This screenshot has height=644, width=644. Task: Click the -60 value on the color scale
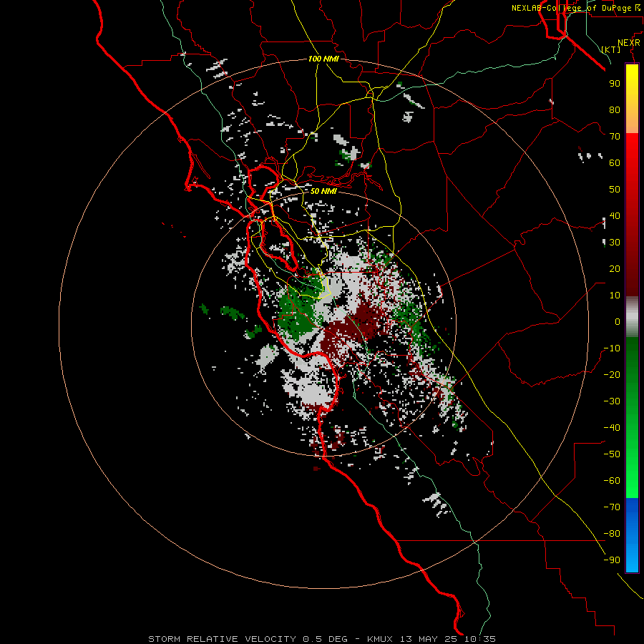pyautogui.click(x=612, y=481)
